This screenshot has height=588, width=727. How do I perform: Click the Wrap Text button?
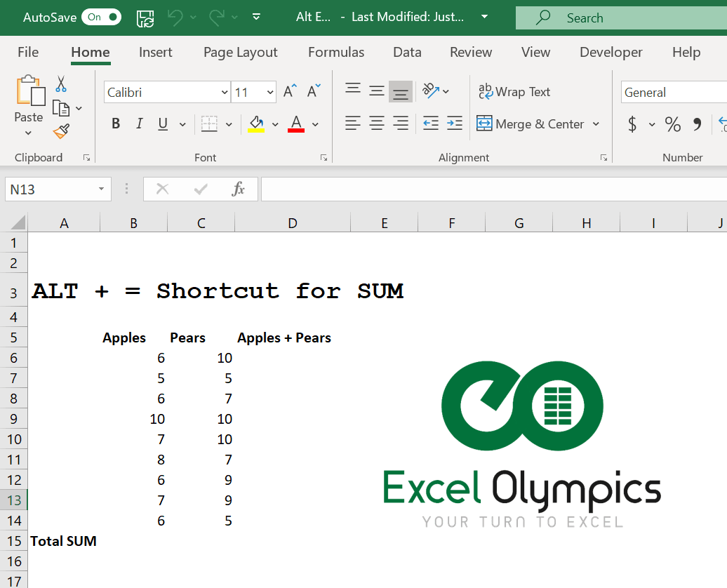pyautogui.click(x=514, y=91)
